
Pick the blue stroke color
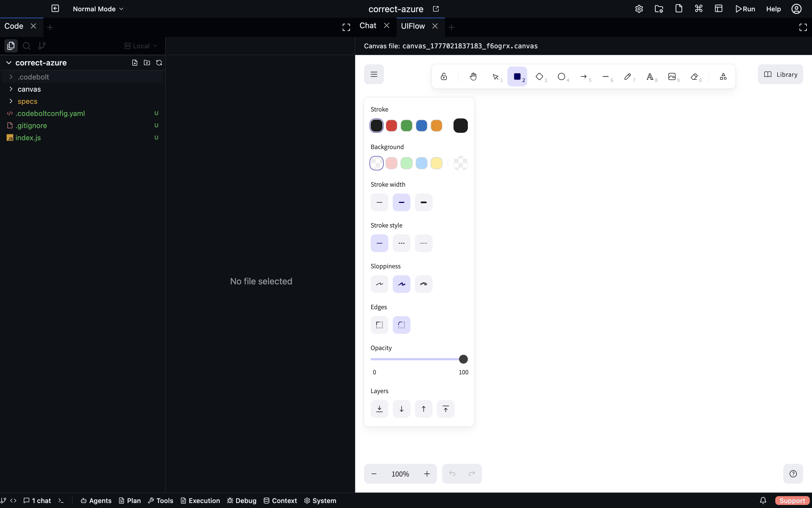tap(421, 126)
